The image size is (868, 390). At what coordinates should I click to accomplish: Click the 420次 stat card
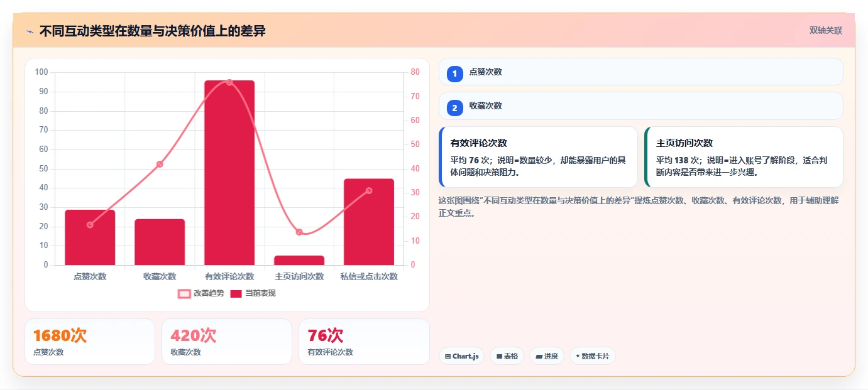coord(227,342)
